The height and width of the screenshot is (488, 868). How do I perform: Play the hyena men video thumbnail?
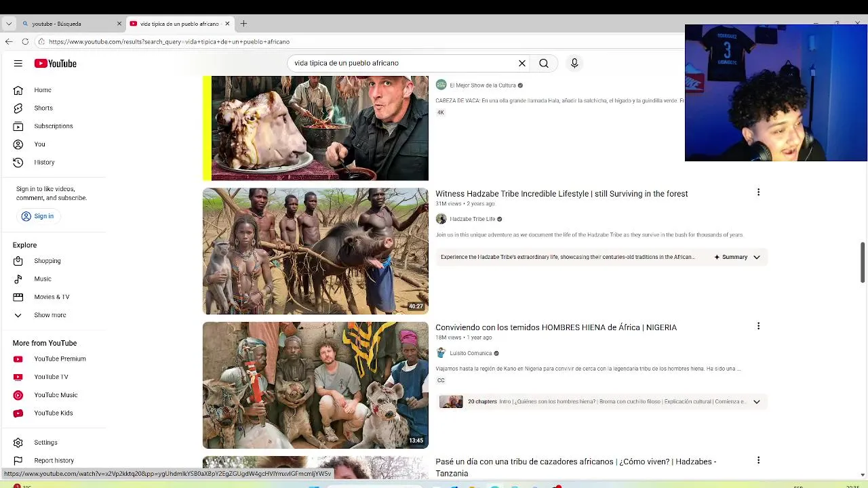pos(315,385)
